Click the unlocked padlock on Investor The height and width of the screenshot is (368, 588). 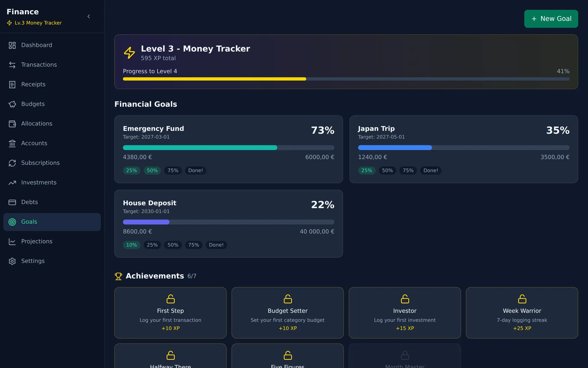point(405,299)
